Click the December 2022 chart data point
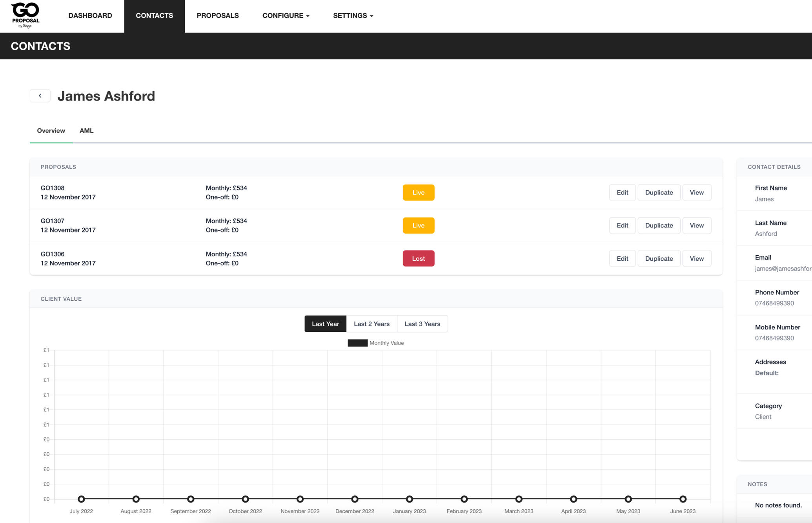Screen dimensions: 812x523 point(355,499)
